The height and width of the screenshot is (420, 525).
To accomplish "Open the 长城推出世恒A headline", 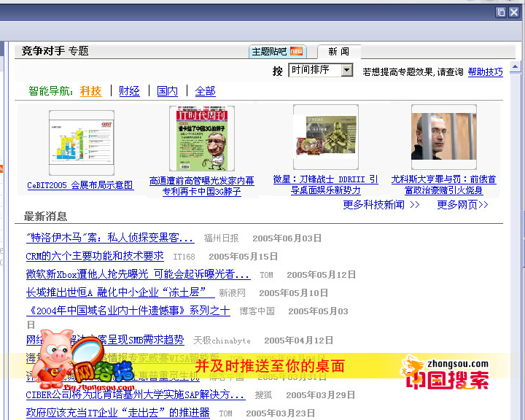I will click(x=120, y=292).
